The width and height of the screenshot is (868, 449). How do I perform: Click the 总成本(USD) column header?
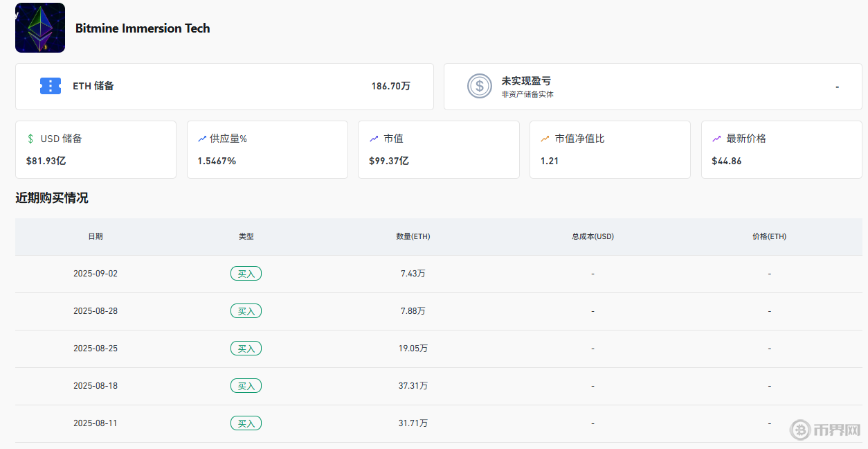593,236
